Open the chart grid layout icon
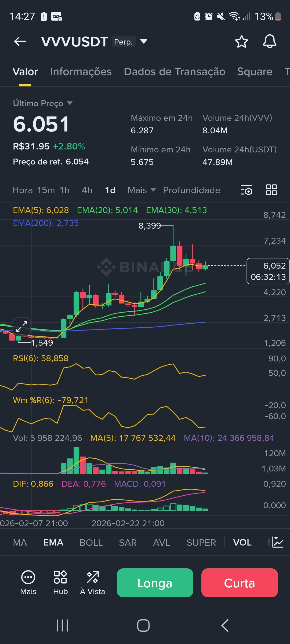290x644 pixels. tap(271, 190)
